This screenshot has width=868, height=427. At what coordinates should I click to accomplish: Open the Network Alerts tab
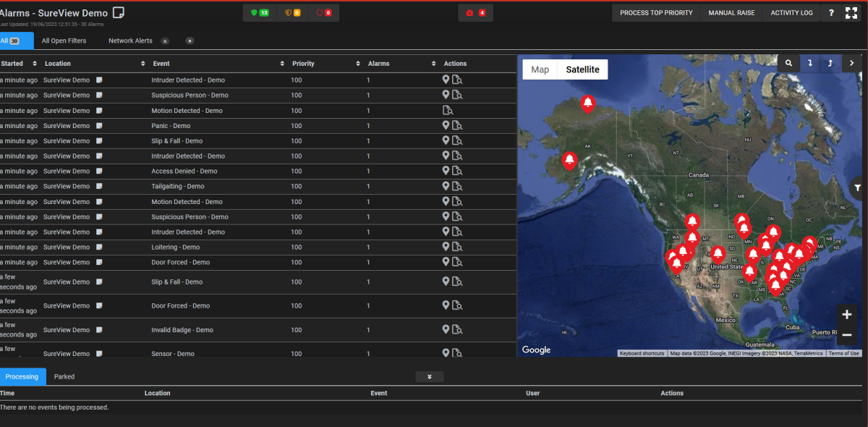coord(130,41)
